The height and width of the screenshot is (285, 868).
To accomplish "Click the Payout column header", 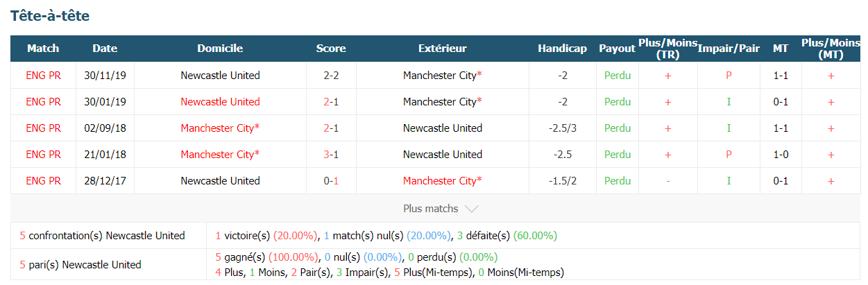I will point(617,49).
